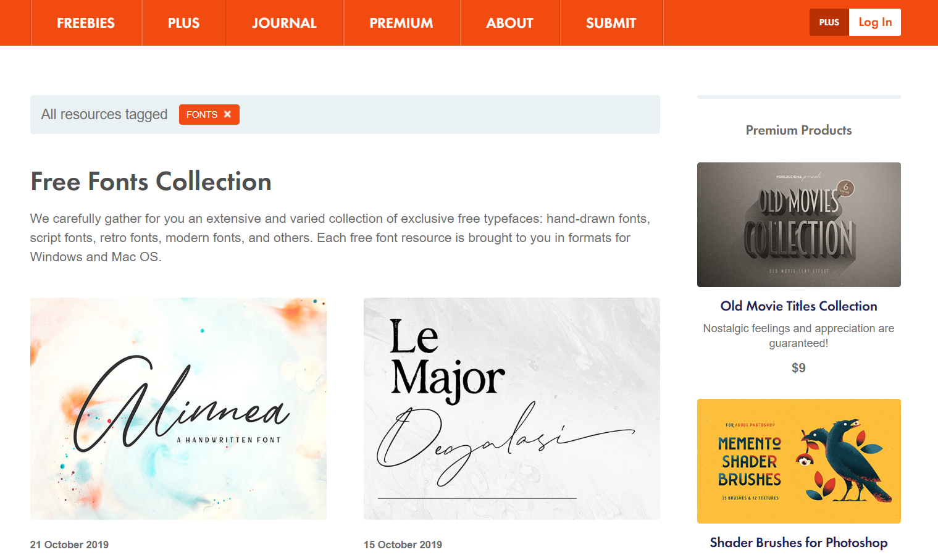Click the Log In button
Image resolution: width=938 pixels, height=560 pixels.
pos(875,22)
